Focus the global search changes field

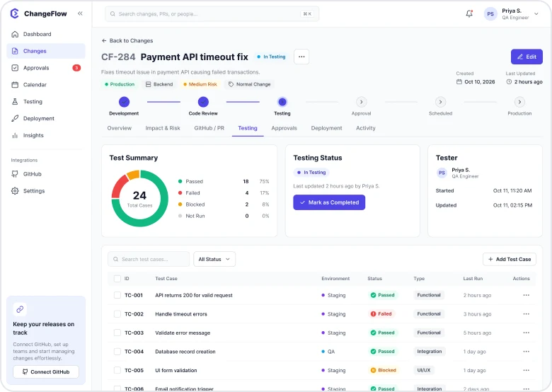click(x=212, y=14)
